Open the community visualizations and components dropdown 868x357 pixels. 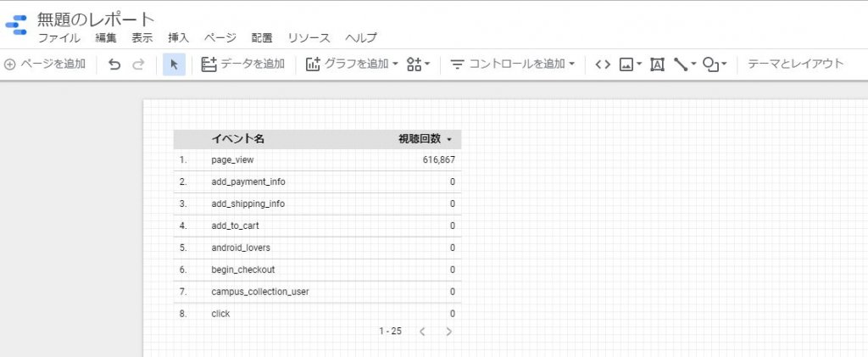tap(419, 64)
